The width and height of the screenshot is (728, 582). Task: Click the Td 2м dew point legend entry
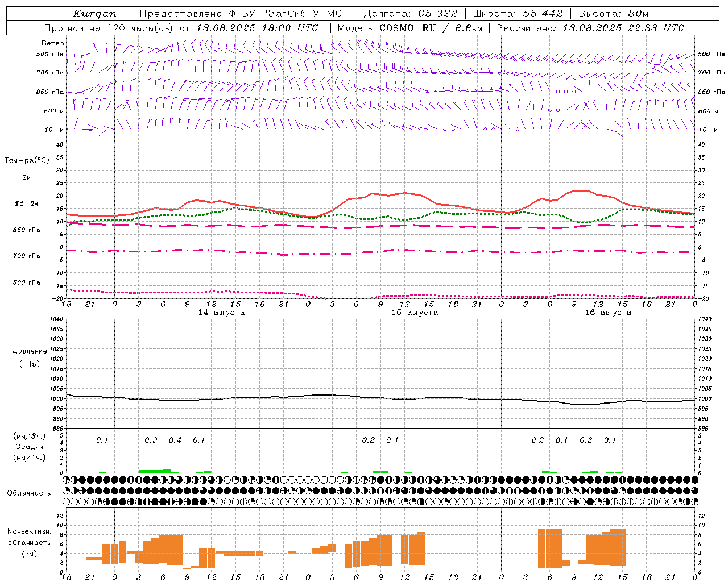coord(27,203)
